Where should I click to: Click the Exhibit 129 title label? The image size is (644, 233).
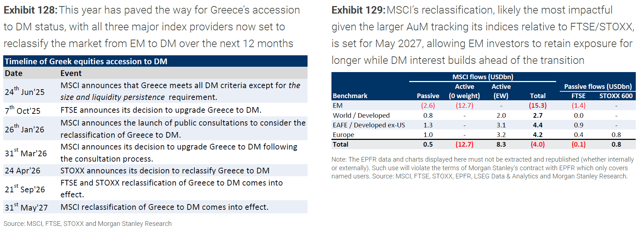coord(358,10)
